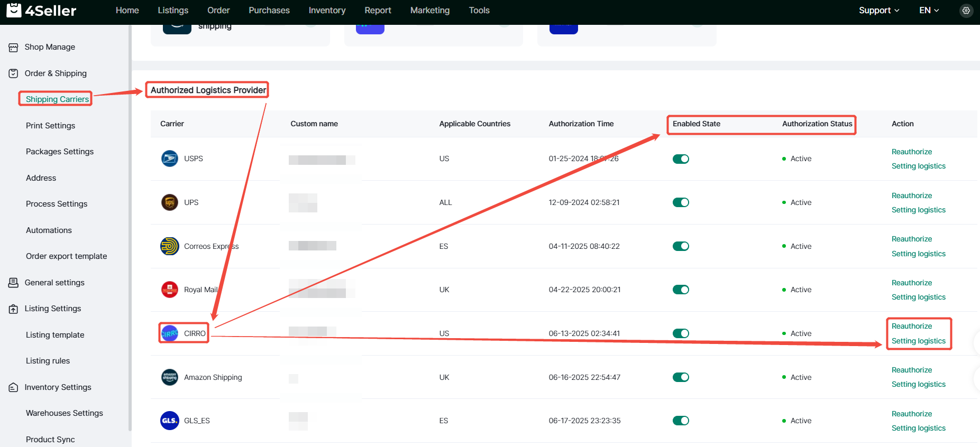
Task: Open Address in sidebar
Action: click(41, 178)
